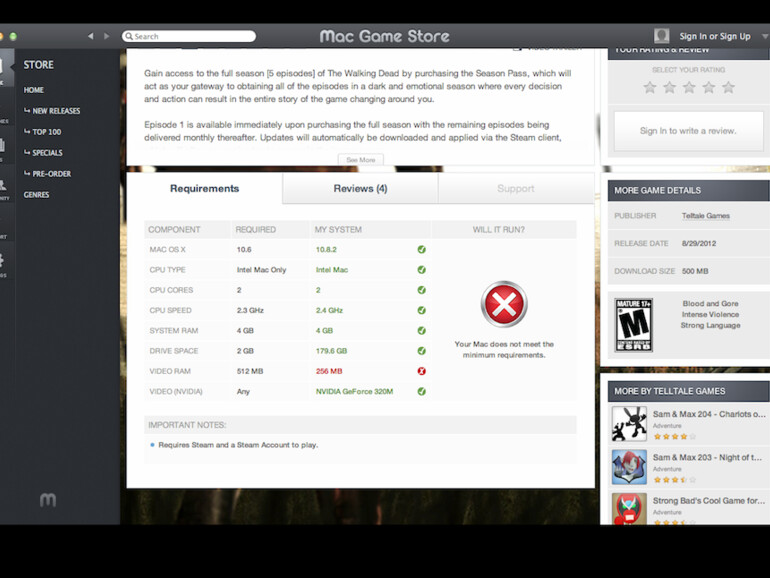Screen dimensions: 770x578
Task: Switch to the Requirements tab
Action: 204,189
